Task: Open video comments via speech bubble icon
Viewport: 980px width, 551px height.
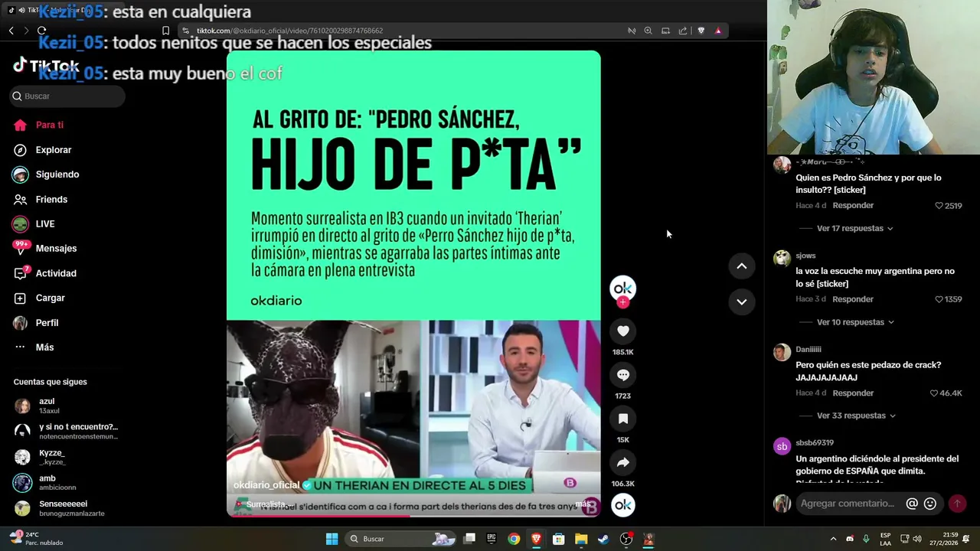Action: tap(622, 375)
